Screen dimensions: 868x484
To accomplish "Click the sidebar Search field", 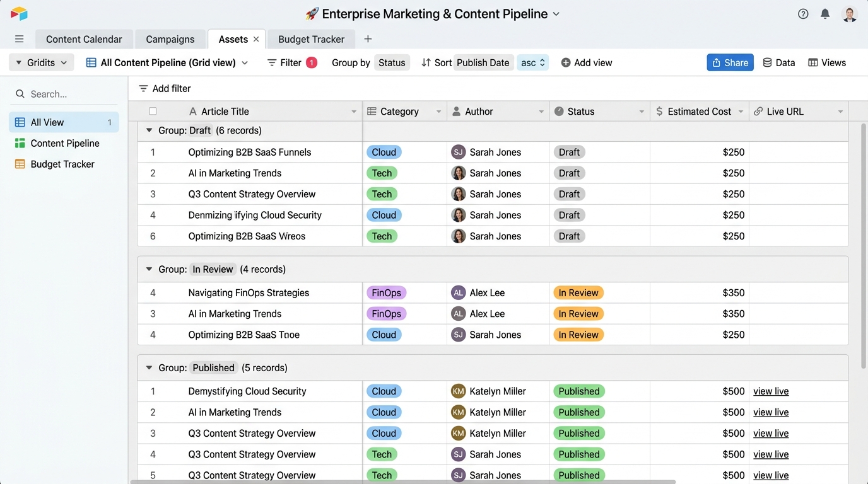I will pos(63,94).
